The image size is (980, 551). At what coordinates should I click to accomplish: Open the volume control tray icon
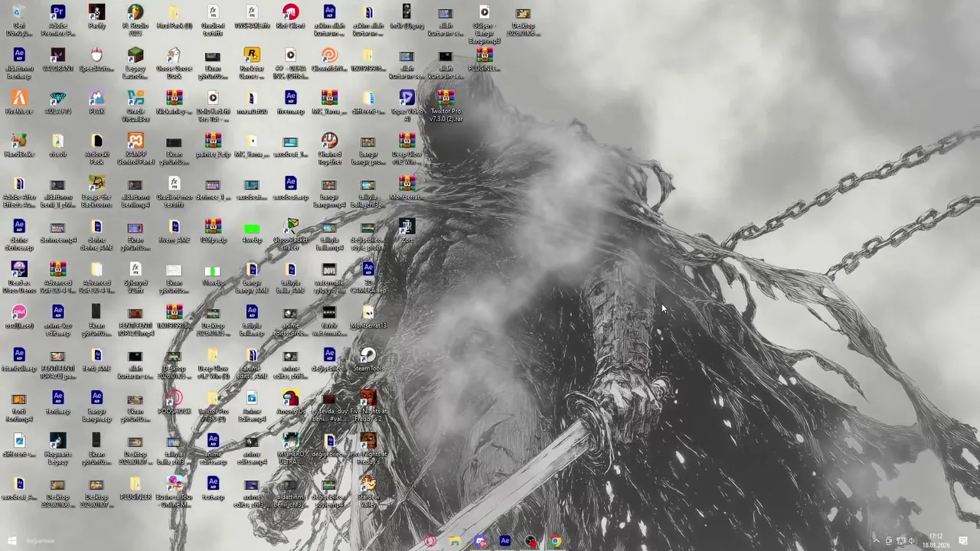tap(912, 541)
